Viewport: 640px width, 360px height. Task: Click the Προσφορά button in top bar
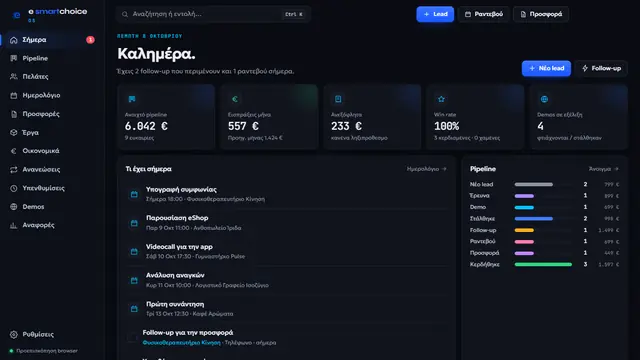541,14
